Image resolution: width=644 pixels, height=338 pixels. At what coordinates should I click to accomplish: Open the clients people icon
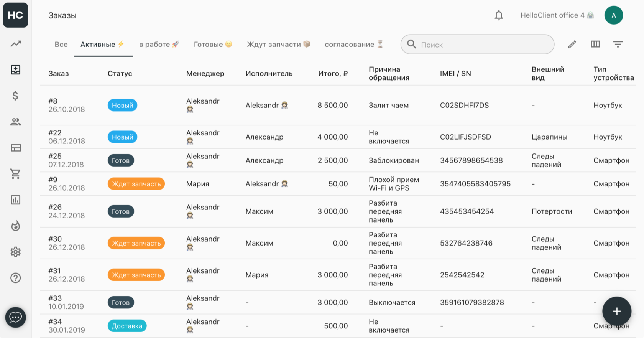pyautogui.click(x=15, y=122)
